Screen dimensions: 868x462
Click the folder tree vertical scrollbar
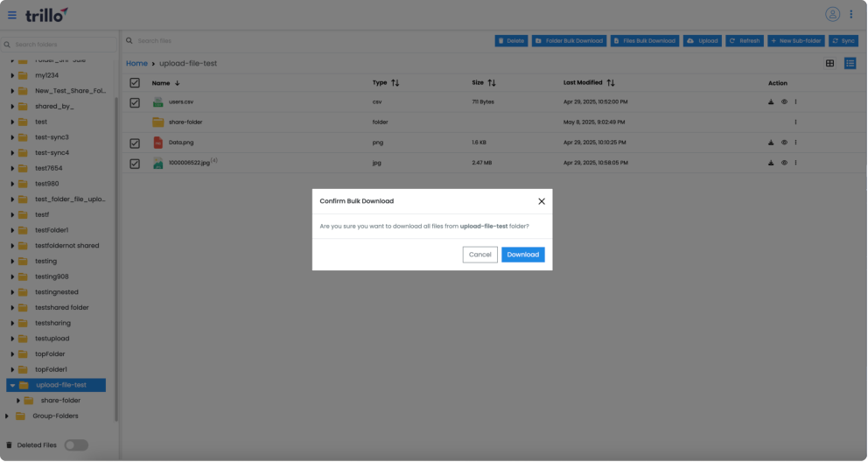[x=116, y=260]
